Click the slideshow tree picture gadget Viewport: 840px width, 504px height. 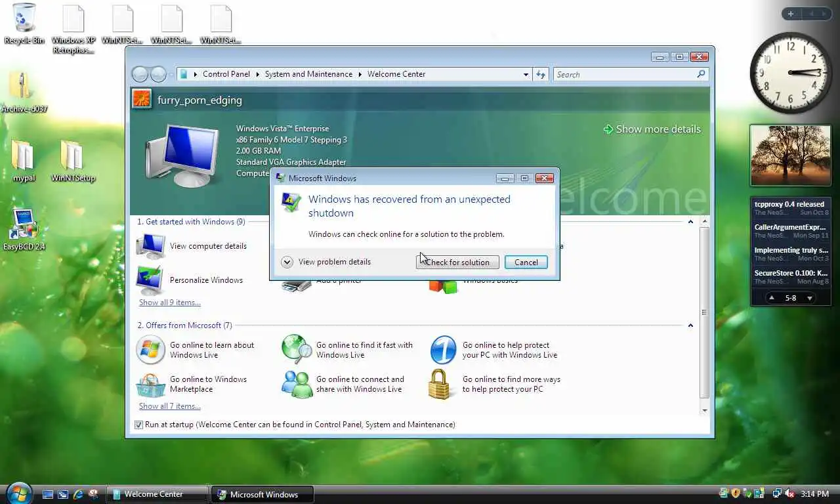tap(790, 156)
